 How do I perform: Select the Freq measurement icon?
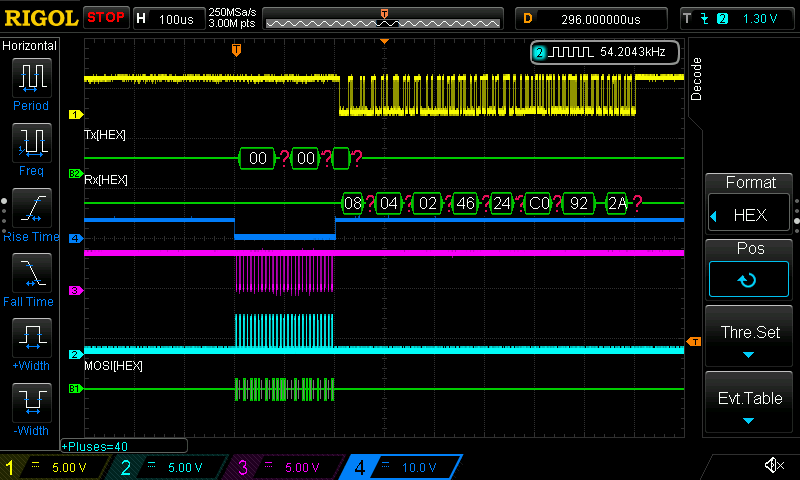(x=31, y=143)
